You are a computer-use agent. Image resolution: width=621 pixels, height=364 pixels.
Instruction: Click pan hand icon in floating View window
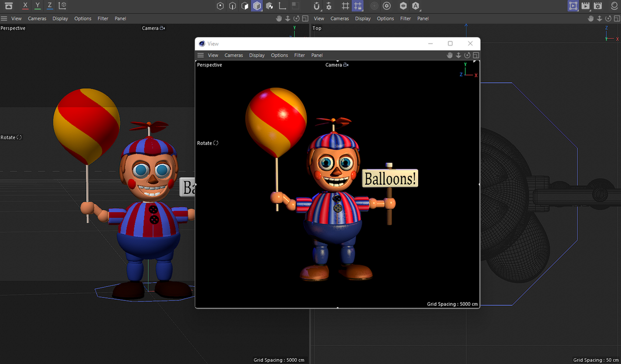point(450,55)
